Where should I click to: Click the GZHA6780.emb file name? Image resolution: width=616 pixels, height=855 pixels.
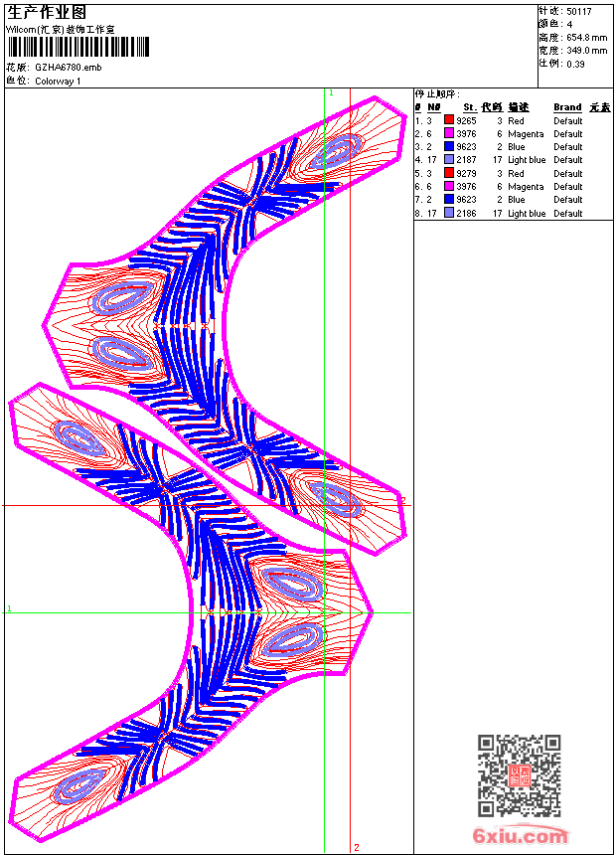click(x=69, y=68)
